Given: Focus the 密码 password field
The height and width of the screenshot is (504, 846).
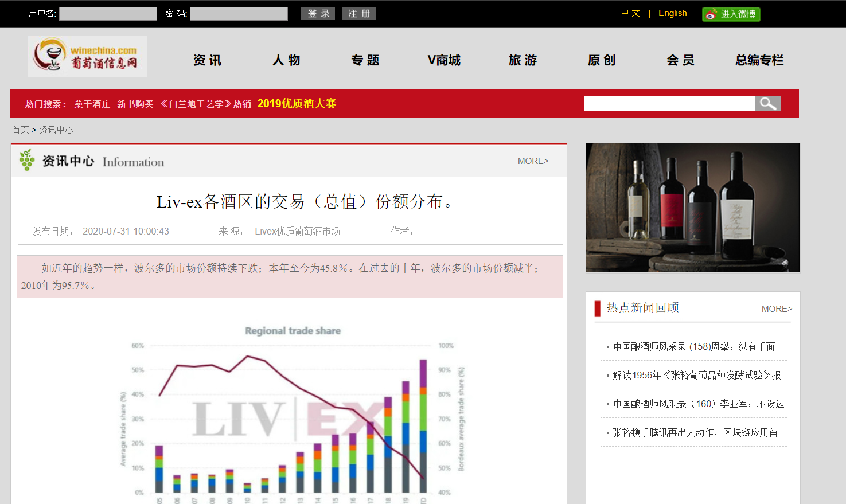Looking at the screenshot, I should click(x=239, y=14).
